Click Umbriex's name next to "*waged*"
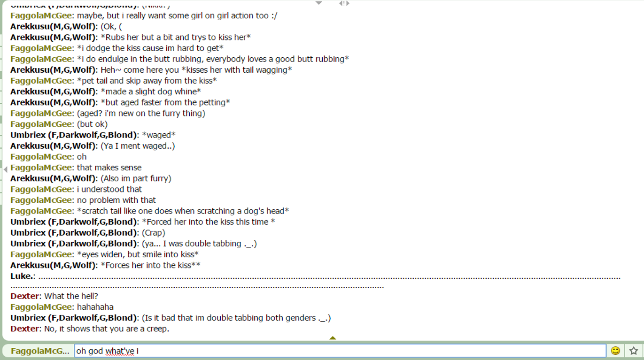Image resolution: width=644 pixels, height=360 pixels. click(74, 135)
